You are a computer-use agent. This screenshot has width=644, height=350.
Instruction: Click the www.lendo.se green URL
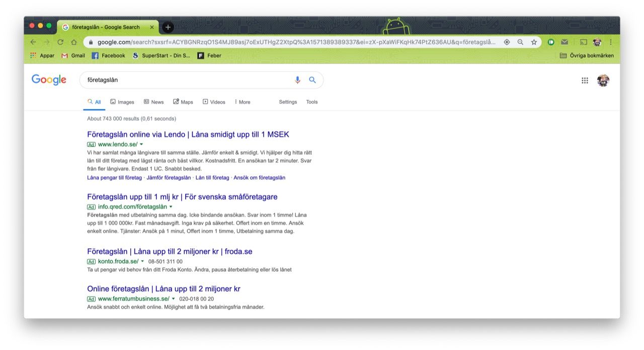pyautogui.click(x=118, y=145)
